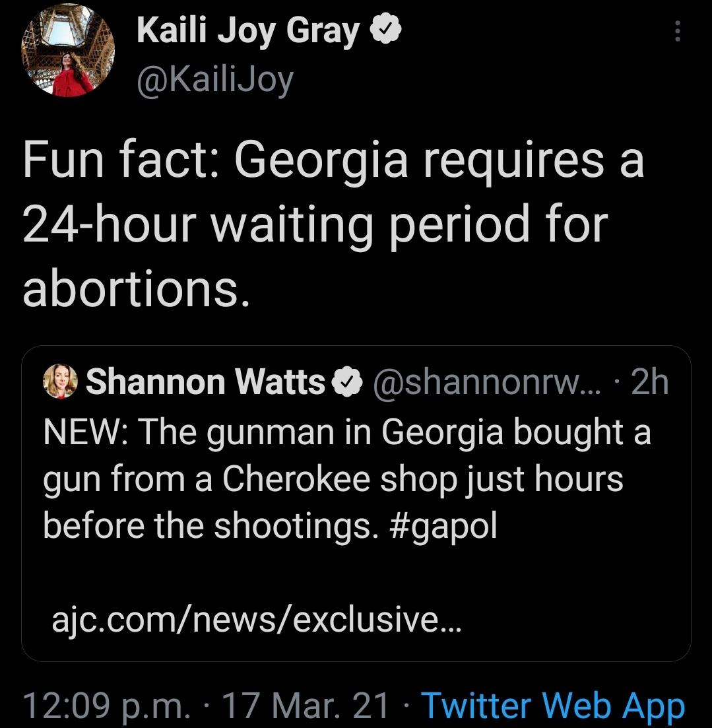Open Kaili Joy Gray's profile picture
The image size is (712, 728).
[x=68, y=52]
